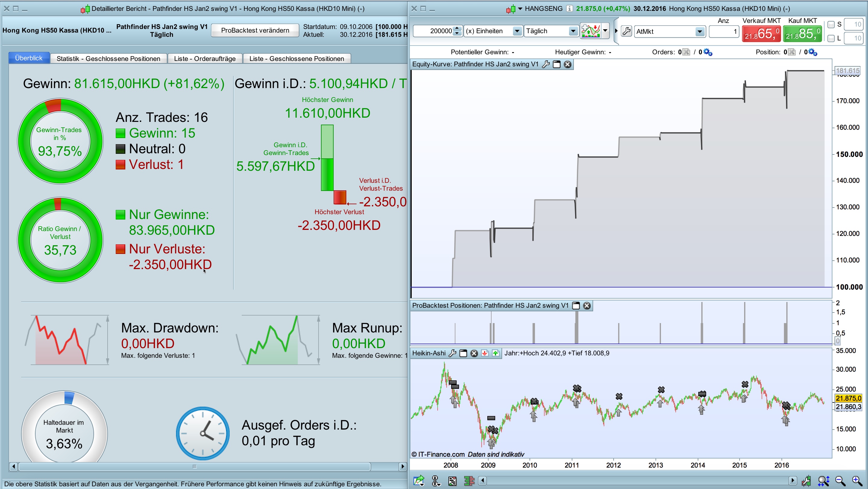868x489 pixels.
Task: Open the AtMkt order type dropdown
Action: 700,32
